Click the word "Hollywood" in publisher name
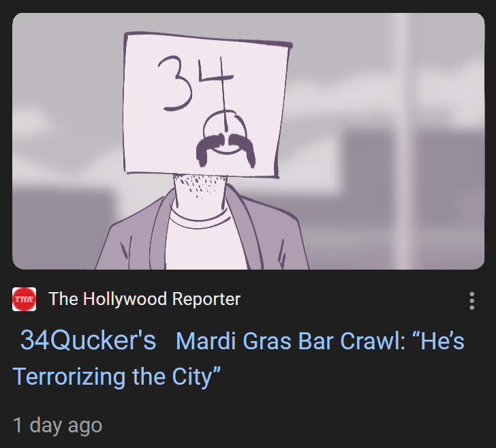This screenshot has height=448, width=496. point(125,299)
